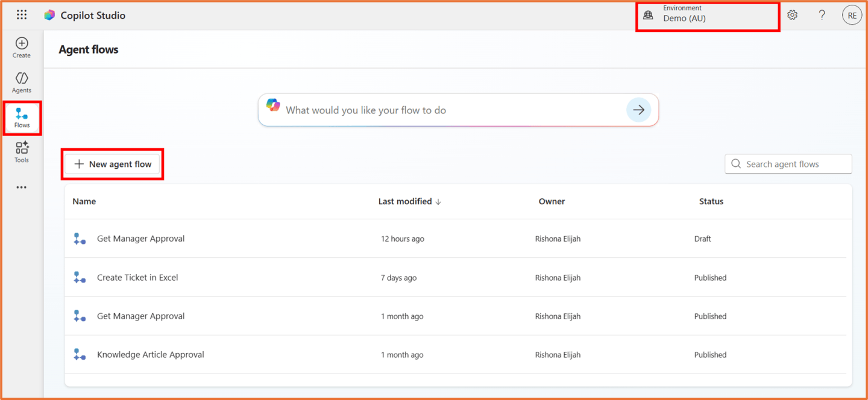
Task: Open the published Get Manager Approval flow
Action: [140, 316]
